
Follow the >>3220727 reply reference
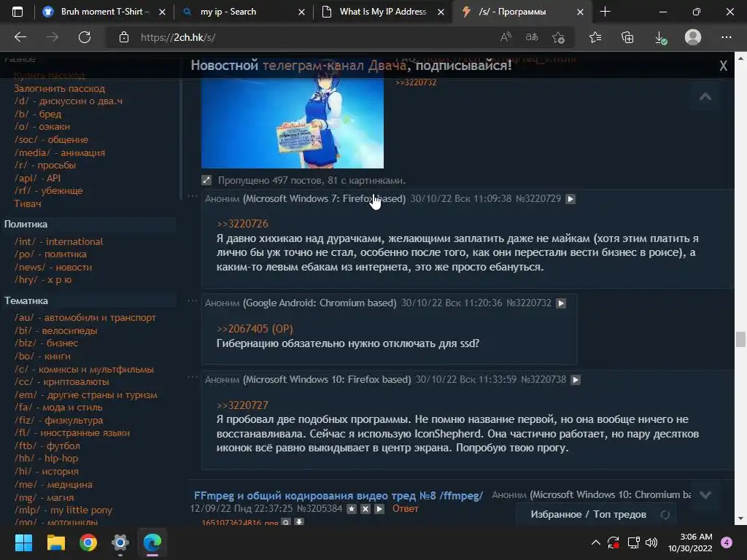pyautogui.click(x=242, y=405)
